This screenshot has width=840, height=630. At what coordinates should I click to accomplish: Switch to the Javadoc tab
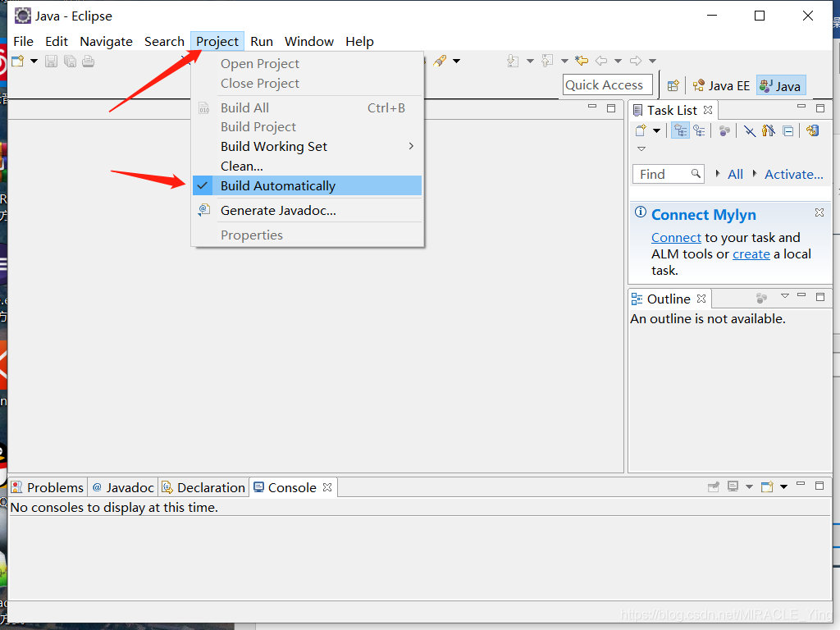coord(123,487)
